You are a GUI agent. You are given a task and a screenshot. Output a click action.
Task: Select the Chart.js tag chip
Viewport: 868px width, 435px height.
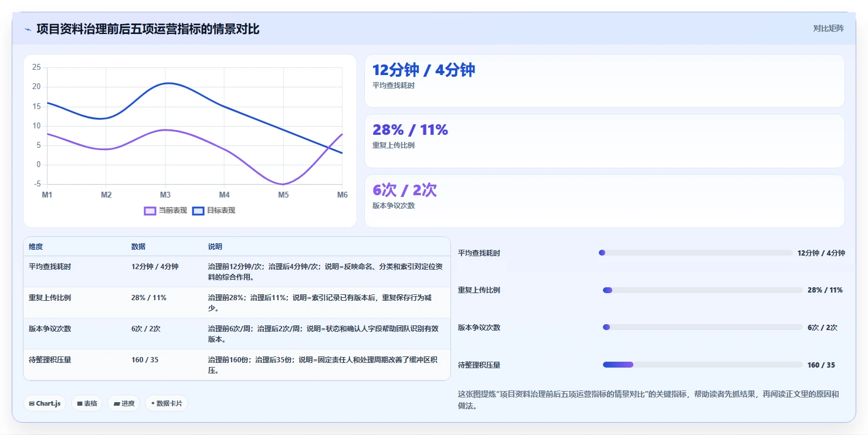(x=45, y=403)
